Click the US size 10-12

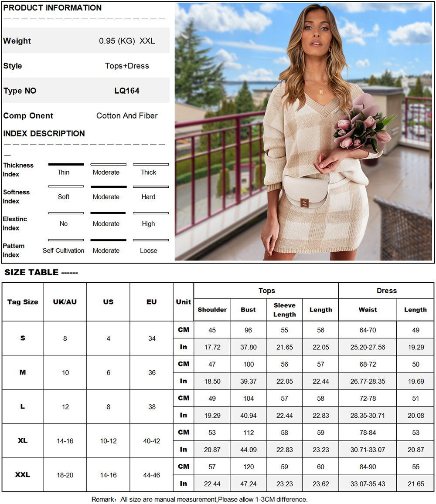pos(108,441)
